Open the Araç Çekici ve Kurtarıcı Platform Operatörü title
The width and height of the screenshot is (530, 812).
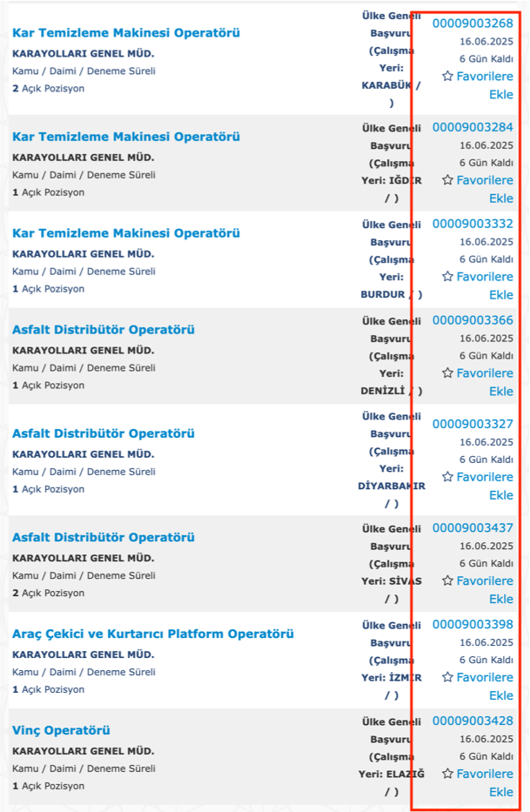153,634
